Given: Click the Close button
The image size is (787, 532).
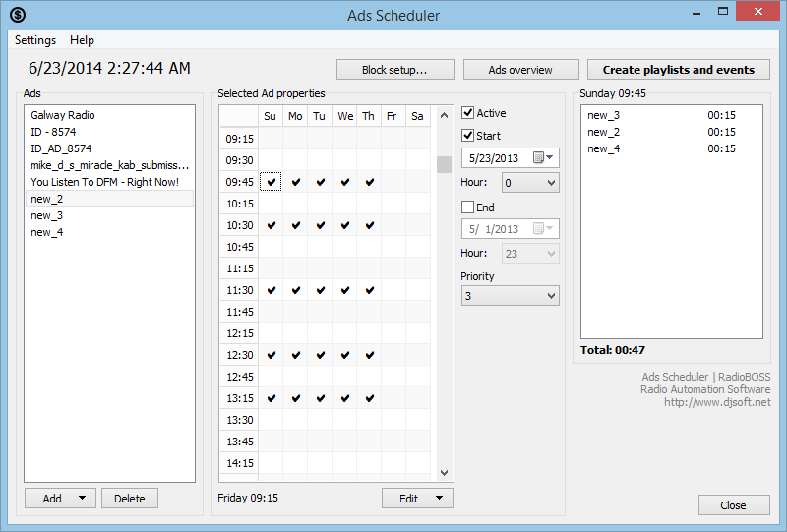Looking at the screenshot, I should coord(733,505).
